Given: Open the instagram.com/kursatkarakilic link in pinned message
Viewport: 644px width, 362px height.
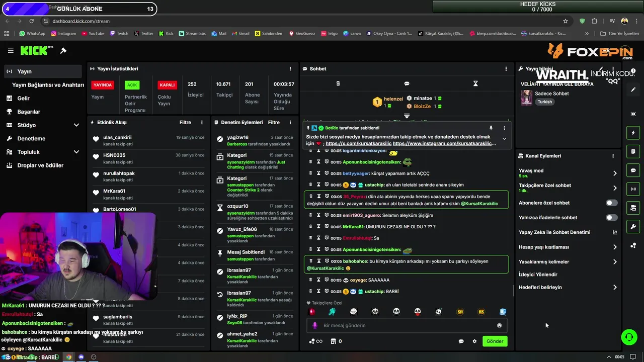Looking at the screenshot, I should point(444,143).
